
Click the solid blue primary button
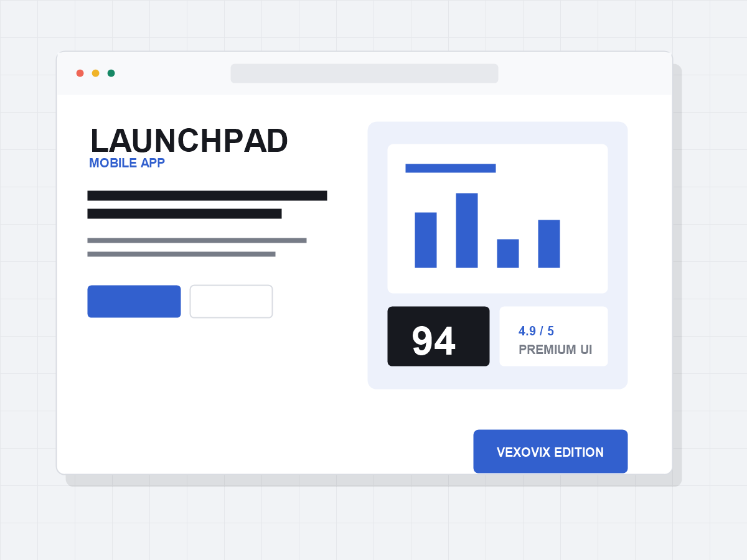pos(134,301)
